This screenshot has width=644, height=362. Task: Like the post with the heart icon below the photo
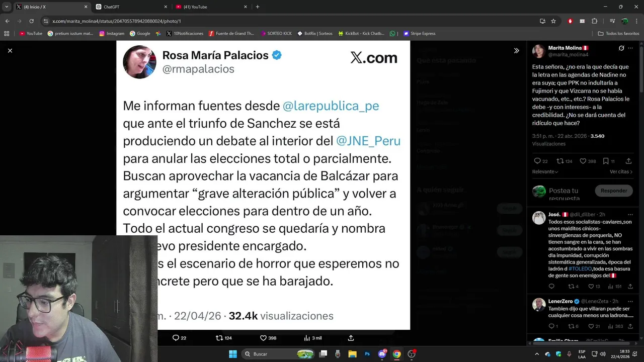268,338
